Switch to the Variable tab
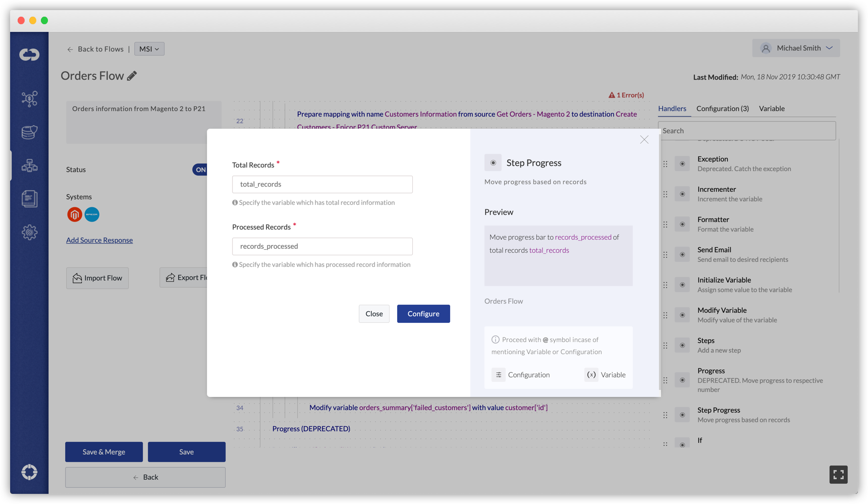 (772, 108)
